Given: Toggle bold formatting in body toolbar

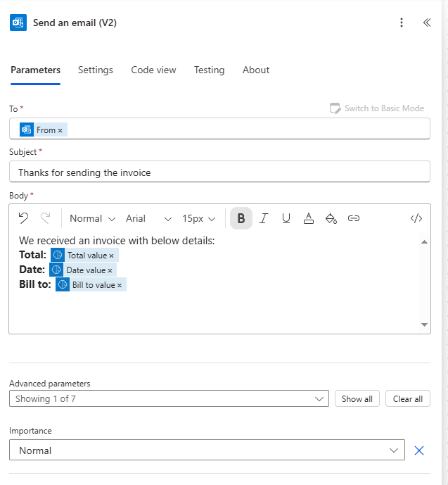Looking at the screenshot, I should (x=241, y=218).
